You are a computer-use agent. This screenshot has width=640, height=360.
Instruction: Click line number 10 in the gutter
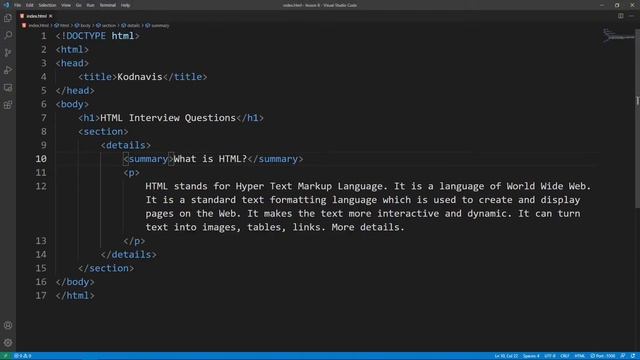coord(41,159)
